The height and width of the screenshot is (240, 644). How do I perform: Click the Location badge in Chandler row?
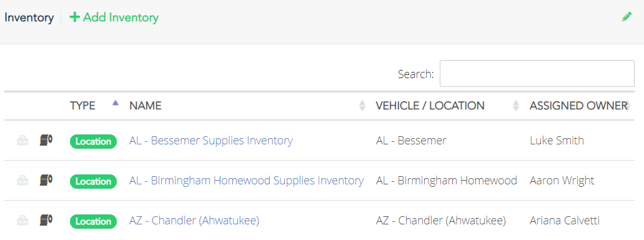point(93,221)
